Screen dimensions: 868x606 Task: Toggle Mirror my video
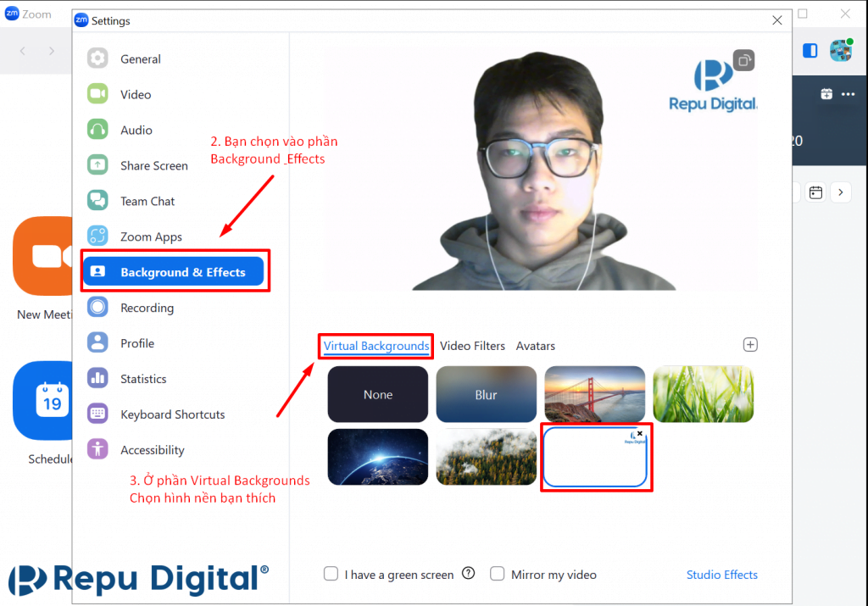point(498,574)
